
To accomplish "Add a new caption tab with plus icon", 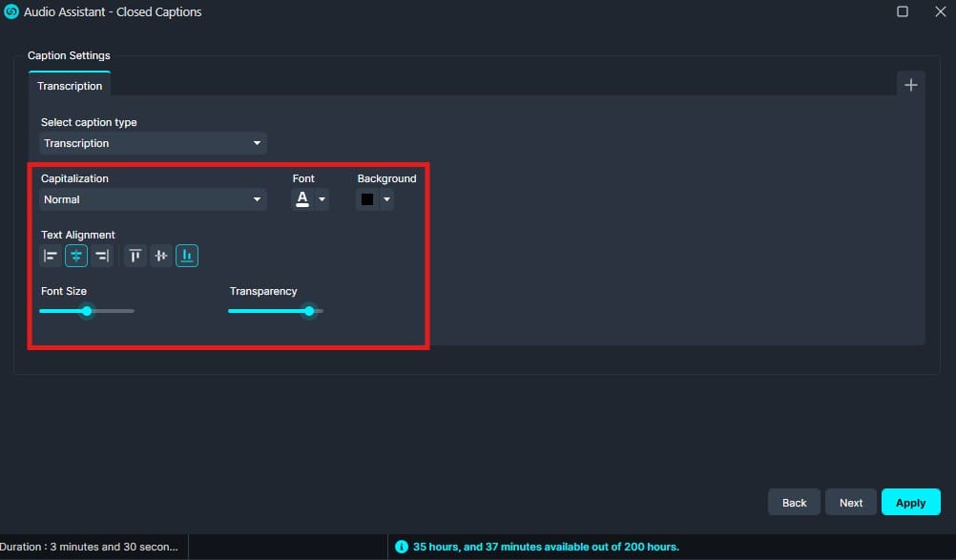I will coord(910,85).
